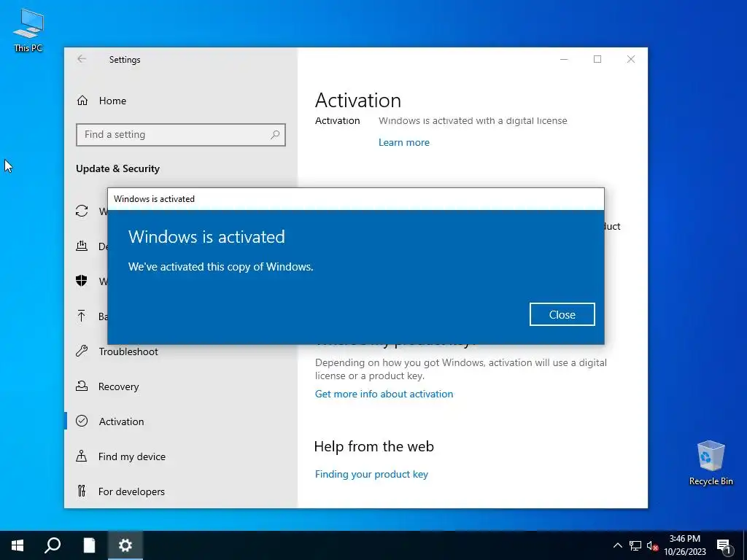
Task: Minimize the Settings window
Action: (x=564, y=59)
